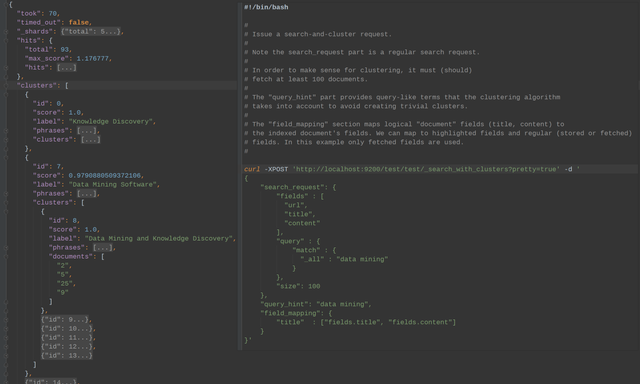Click the curl command keyword
Viewport: 640px width, 384px height.
click(252, 169)
